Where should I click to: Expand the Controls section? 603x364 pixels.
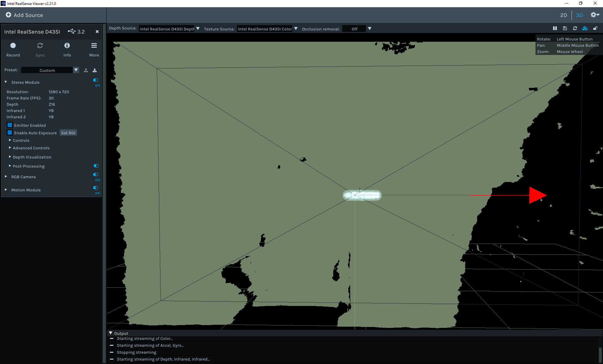[10, 140]
